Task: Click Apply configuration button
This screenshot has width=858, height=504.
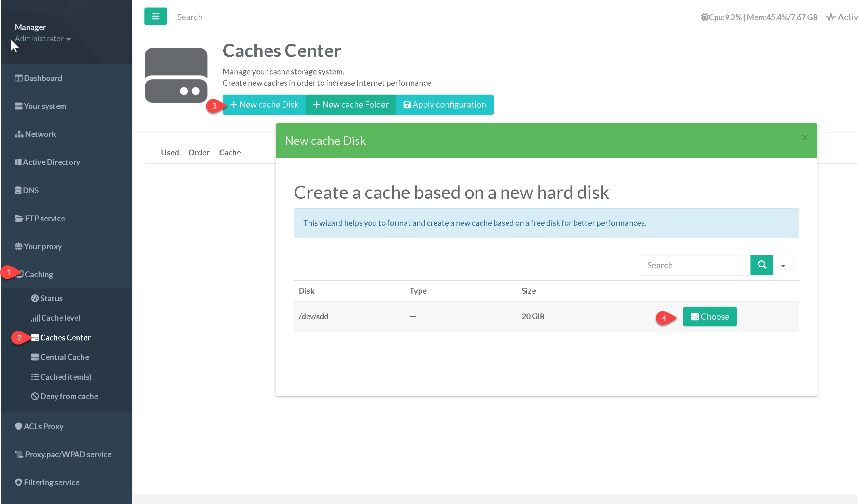Action: click(x=445, y=105)
